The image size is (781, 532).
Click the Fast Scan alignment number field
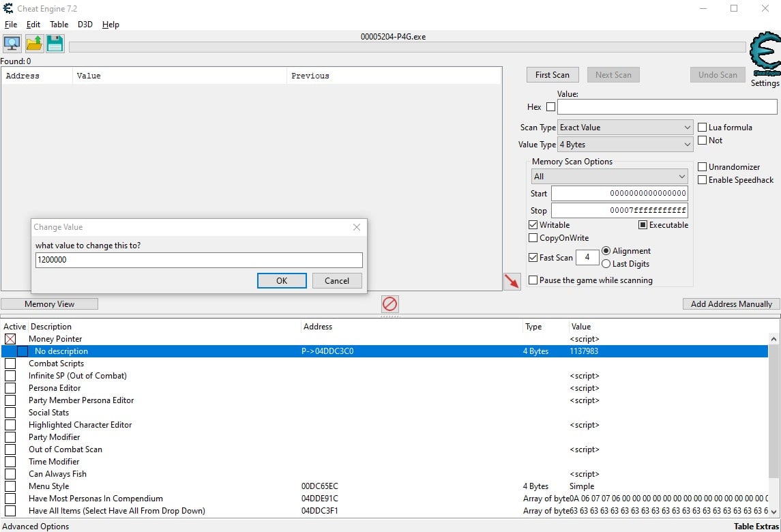587,257
